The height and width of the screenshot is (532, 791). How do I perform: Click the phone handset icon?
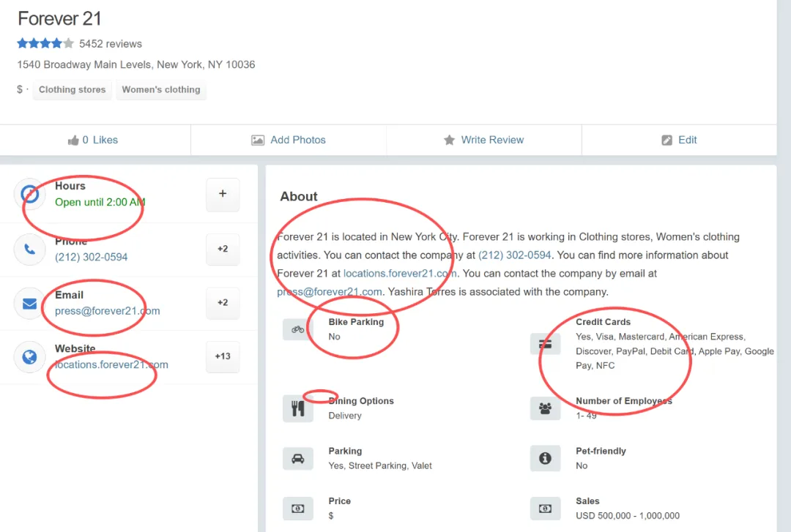point(30,249)
